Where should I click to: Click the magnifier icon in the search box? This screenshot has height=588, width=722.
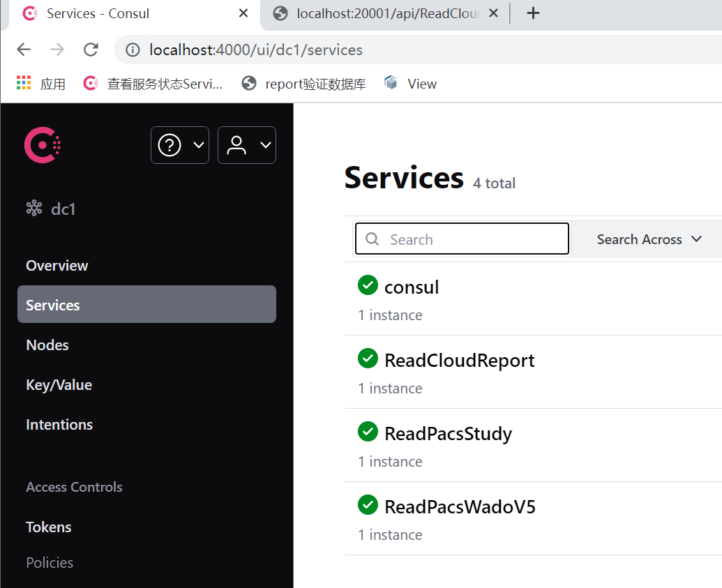tap(372, 239)
